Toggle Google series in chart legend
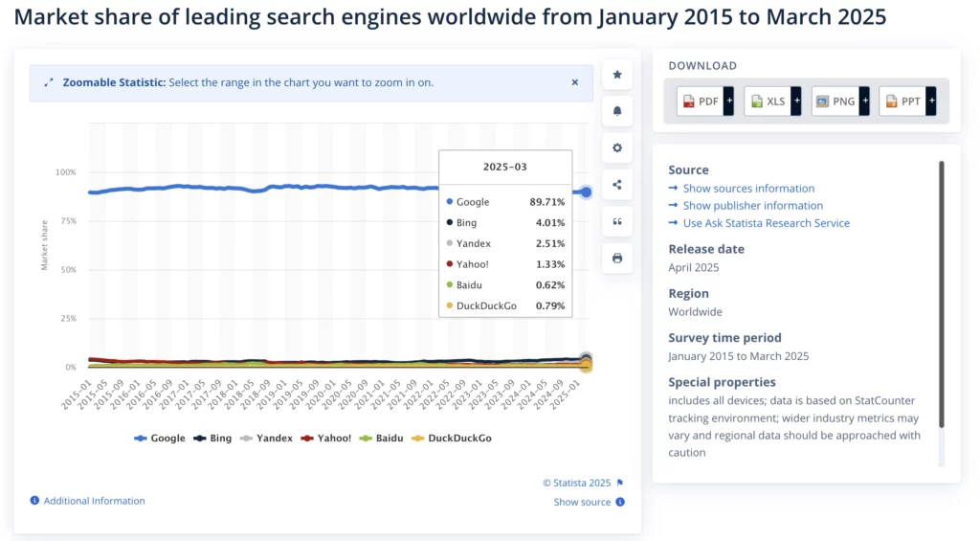Screen dimensions: 980x541 coord(160,439)
